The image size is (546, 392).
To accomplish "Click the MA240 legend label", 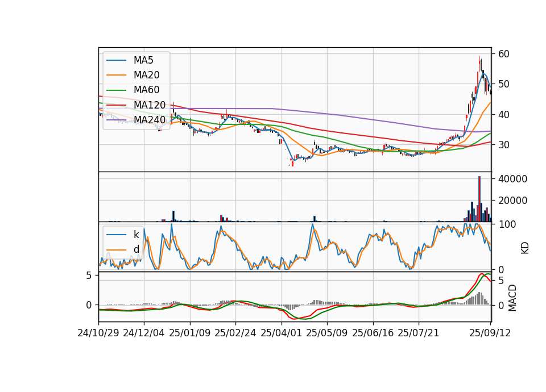I will coord(150,120).
